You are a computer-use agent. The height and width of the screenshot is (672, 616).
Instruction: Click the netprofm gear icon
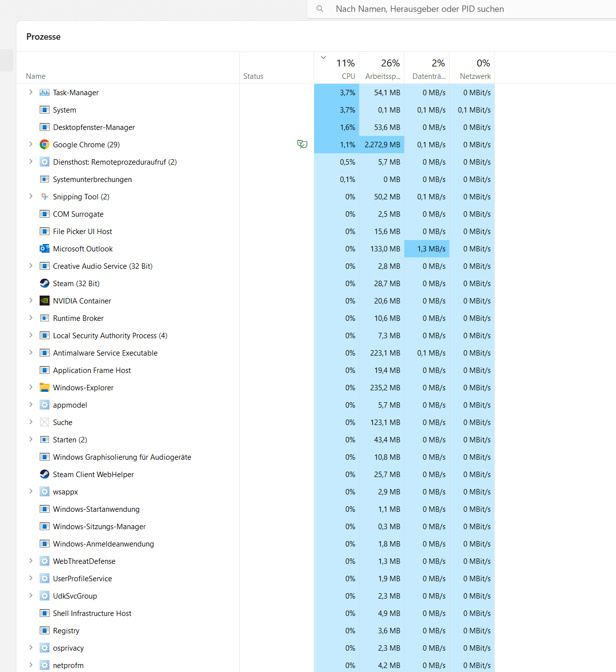(45, 666)
